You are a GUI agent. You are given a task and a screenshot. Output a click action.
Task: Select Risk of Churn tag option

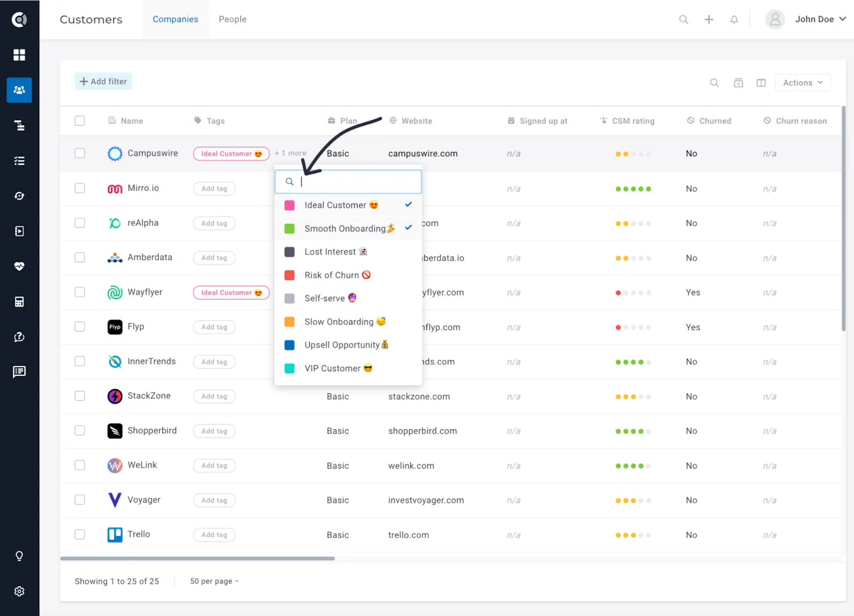point(348,275)
